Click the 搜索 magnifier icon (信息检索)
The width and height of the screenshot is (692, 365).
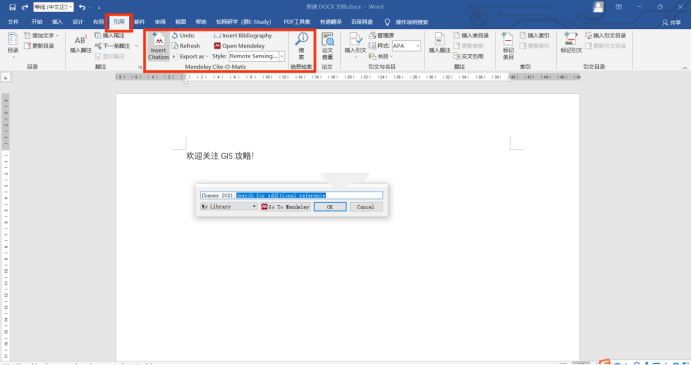(x=301, y=45)
